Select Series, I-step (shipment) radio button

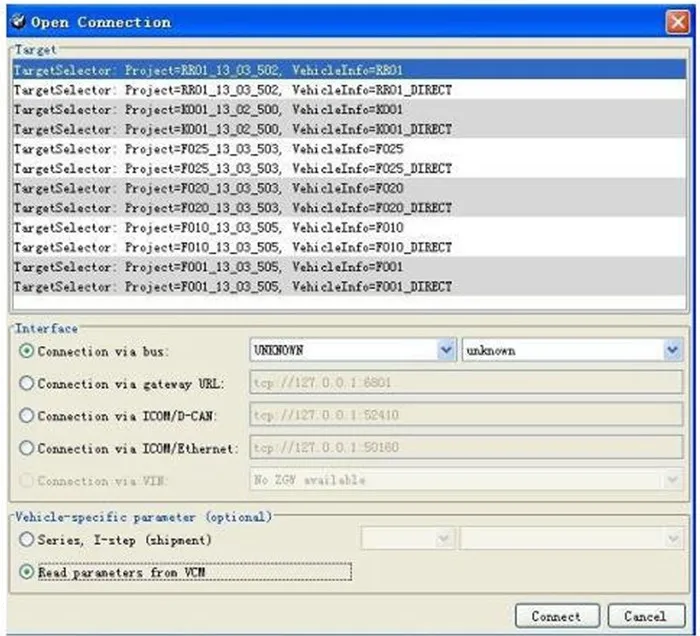point(26,540)
